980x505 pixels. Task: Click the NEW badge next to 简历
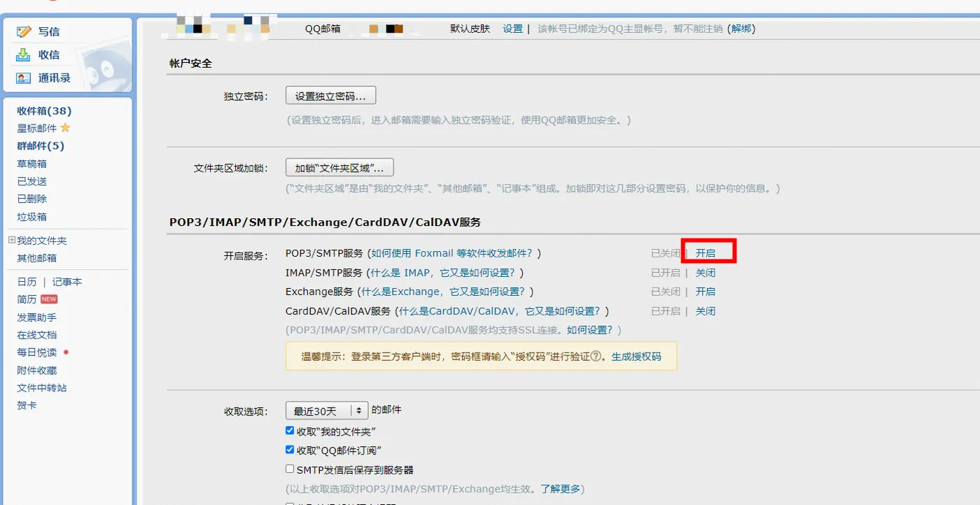(x=49, y=299)
